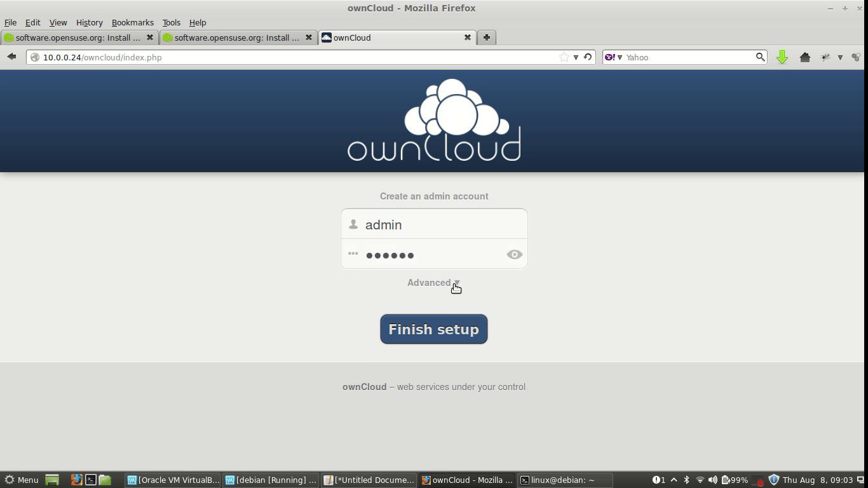The width and height of the screenshot is (868, 488).
Task: Open file manager from panel launcher
Action: pos(105,480)
